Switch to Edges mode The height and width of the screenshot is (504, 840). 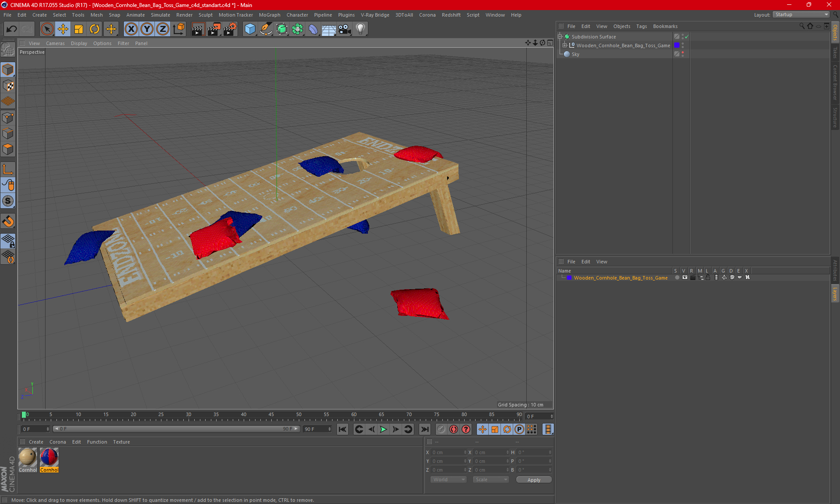click(8, 133)
